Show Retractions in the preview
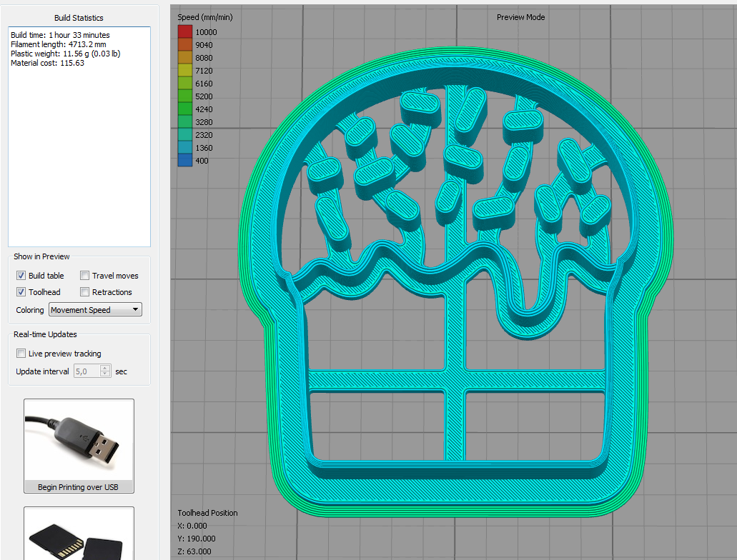This screenshot has height=560, width=737. 85,292
